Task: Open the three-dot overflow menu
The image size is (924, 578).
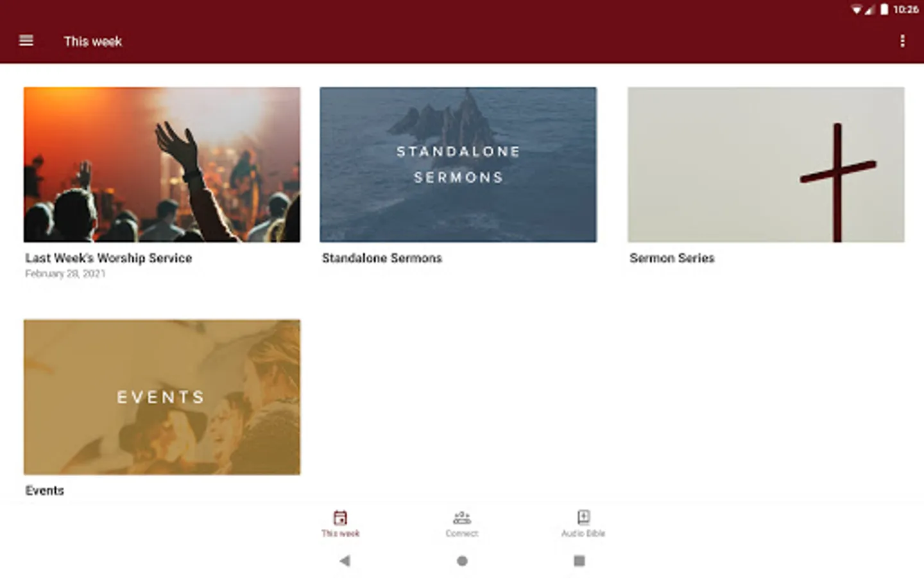Action: (902, 41)
